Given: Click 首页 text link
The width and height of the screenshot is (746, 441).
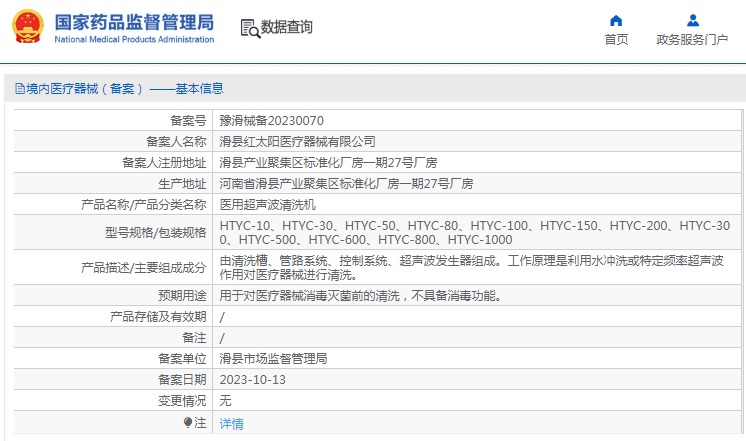Looking at the screenshot, I should coord(616,39).
